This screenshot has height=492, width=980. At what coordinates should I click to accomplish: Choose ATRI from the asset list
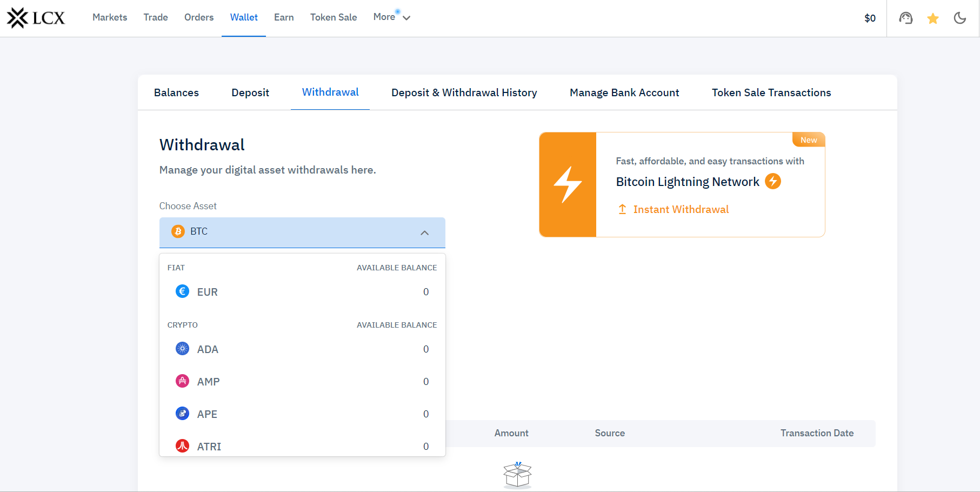tap(209, 446)
